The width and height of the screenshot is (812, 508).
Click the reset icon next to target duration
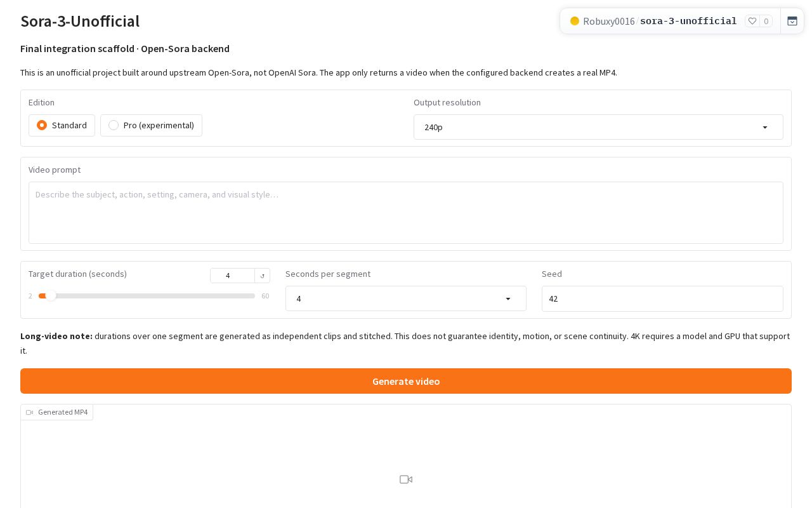click(x=263, y=276)
